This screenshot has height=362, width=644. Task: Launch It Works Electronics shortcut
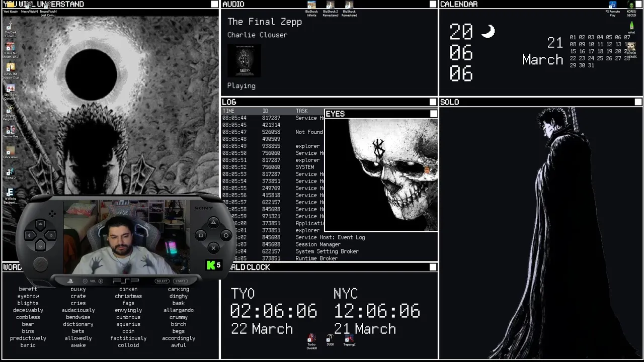[10, 196]
